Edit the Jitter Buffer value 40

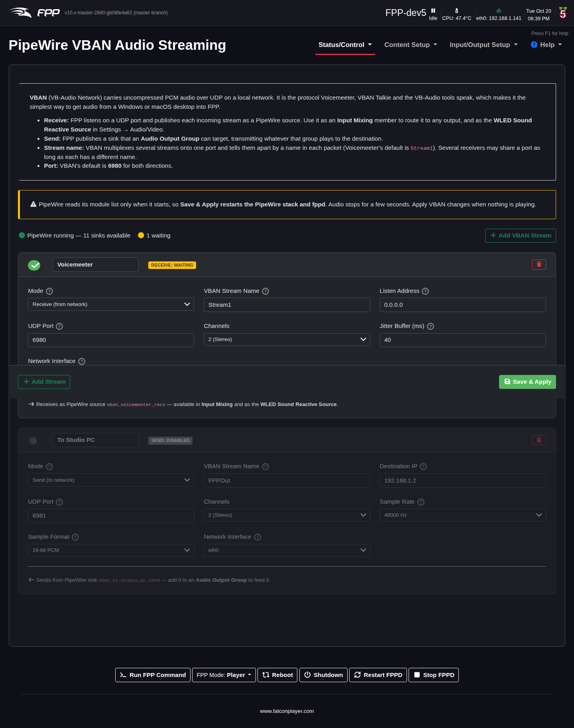coord(463,340)
